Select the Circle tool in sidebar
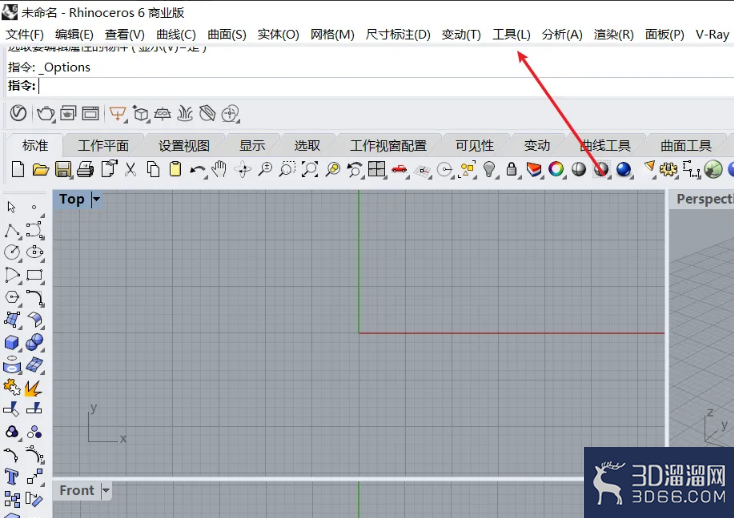 [12, 252]
